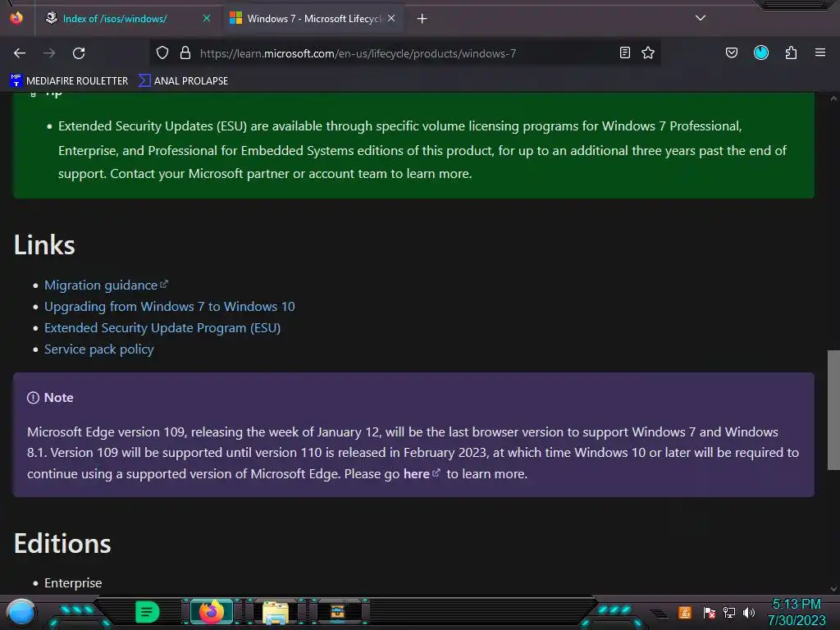Follow the 'here' link in the Note
The image size is (840, 630).
coord(422,474)
